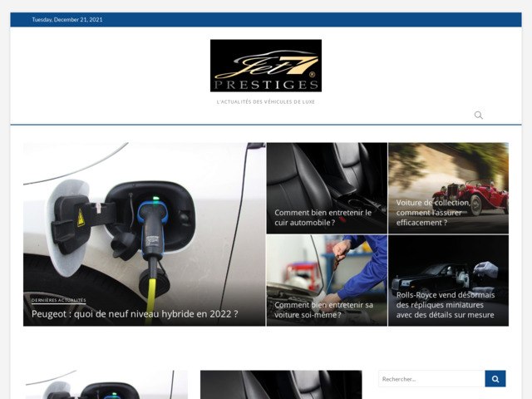Open Rolls-Royce répliques miniatures article title
The image size is (532, 399).
445,304
